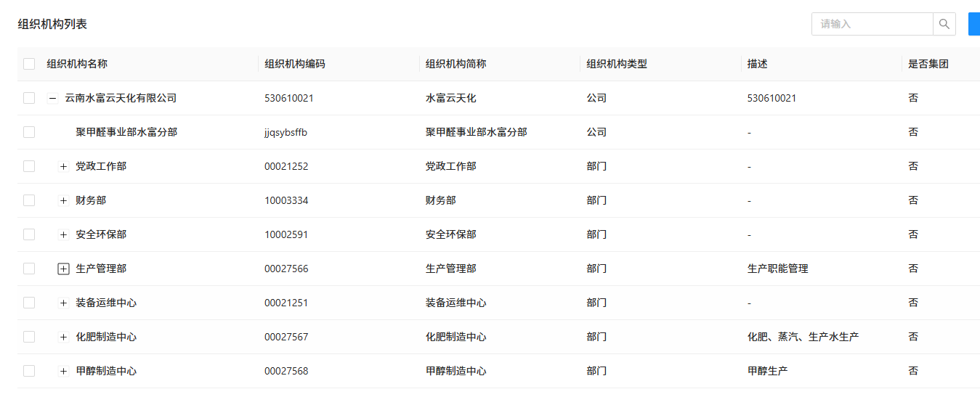Expand the 化肥制造中心 row
980x397 pixels.
coord(63,337)
